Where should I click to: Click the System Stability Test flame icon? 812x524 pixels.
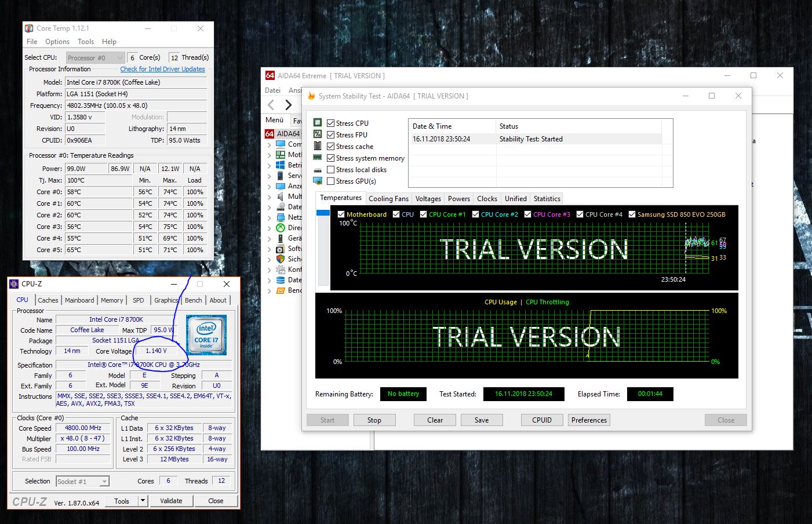(311, 96)
